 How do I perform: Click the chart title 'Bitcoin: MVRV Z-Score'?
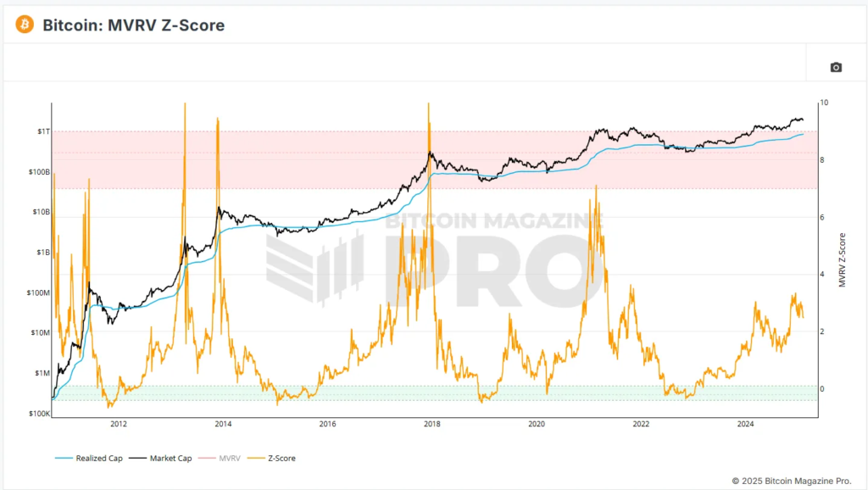pyautogui.click(x=133, y=25)
